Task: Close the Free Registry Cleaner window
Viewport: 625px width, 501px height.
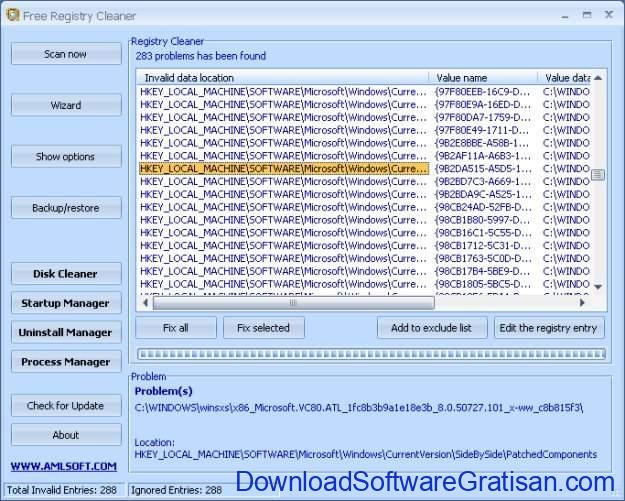Action: 609,15
